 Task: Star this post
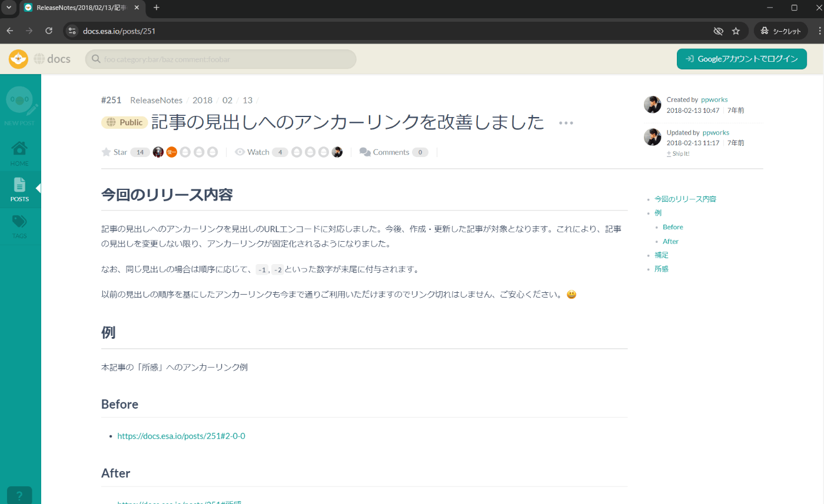(107, 152)
